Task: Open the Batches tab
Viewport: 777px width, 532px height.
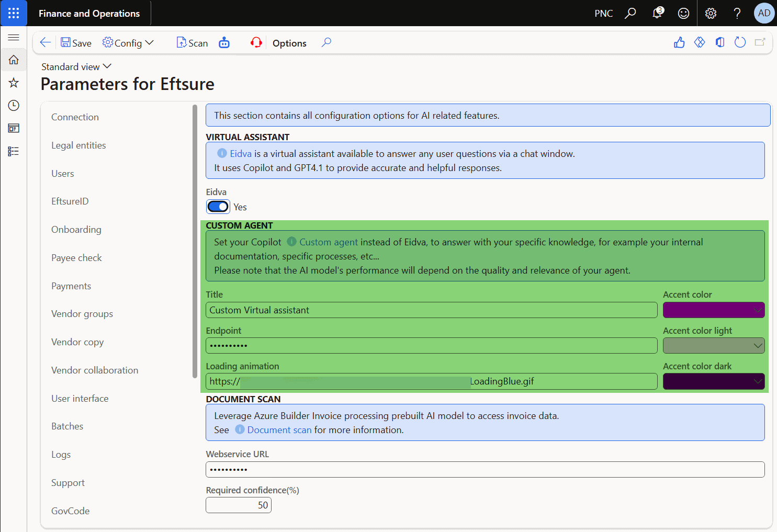Action: point(67,426)
